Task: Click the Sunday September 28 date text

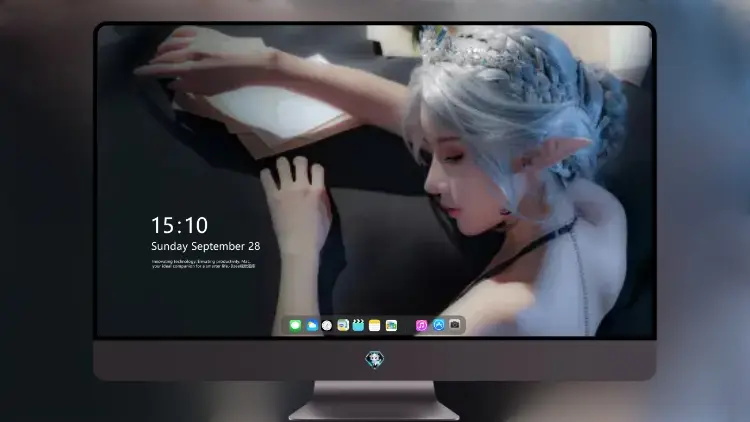Action: click(206, 246)
